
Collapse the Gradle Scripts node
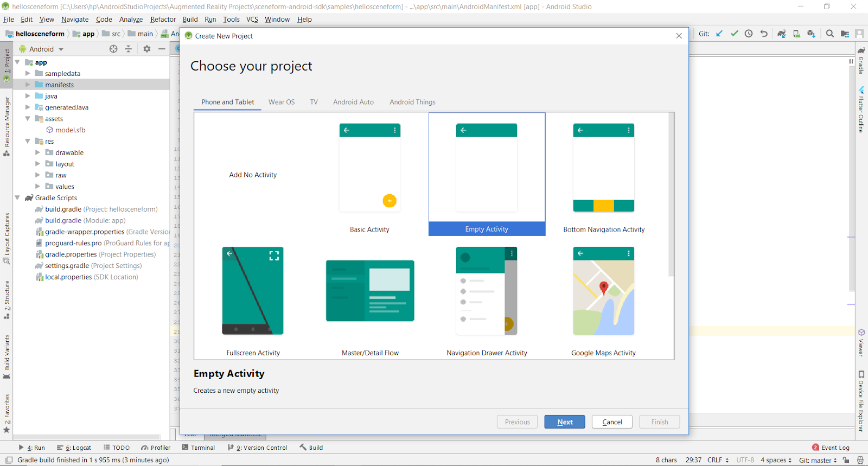[x=17, y=198]
